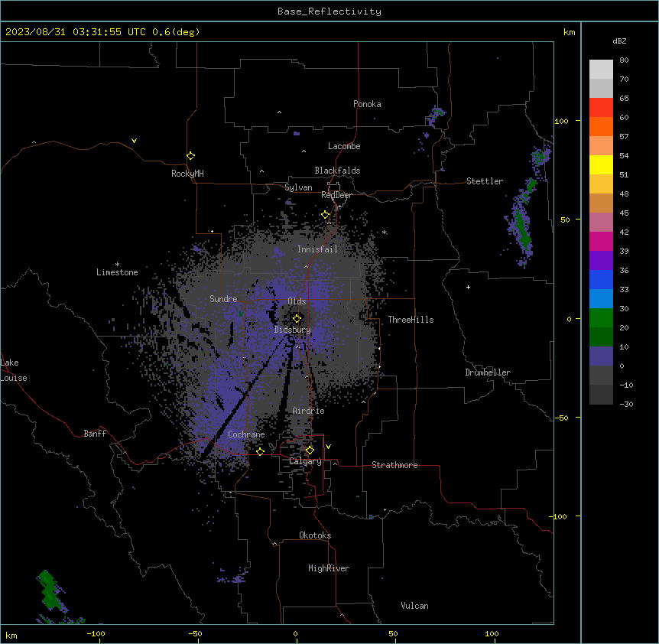Click the Base_Reflectivity title
This screenshot has height=644, width=659.
point(329,11)
